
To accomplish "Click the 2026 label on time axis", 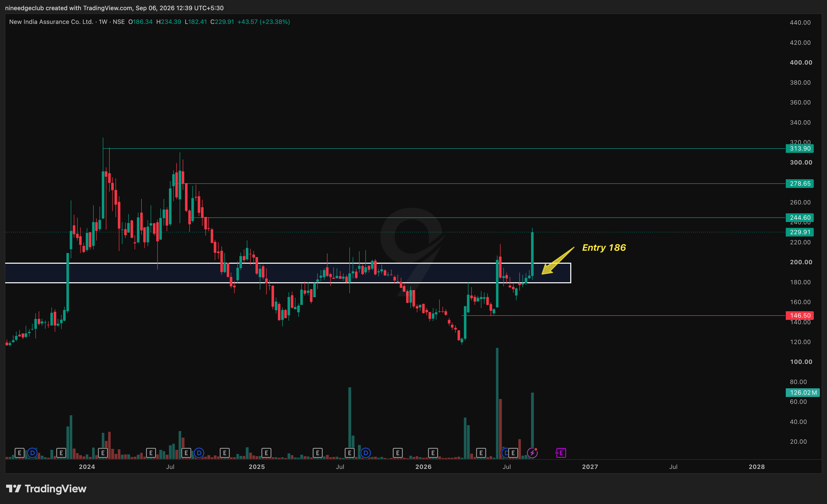I will coord(423,467).
